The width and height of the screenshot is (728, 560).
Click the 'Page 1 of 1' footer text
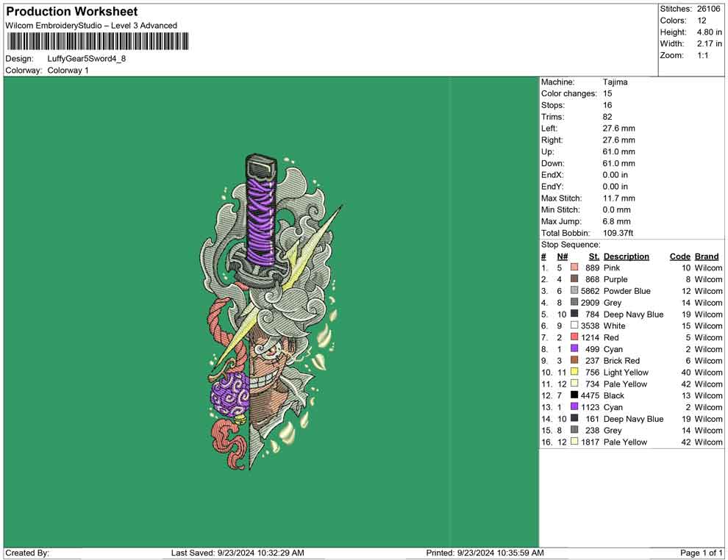click(701, 553)
